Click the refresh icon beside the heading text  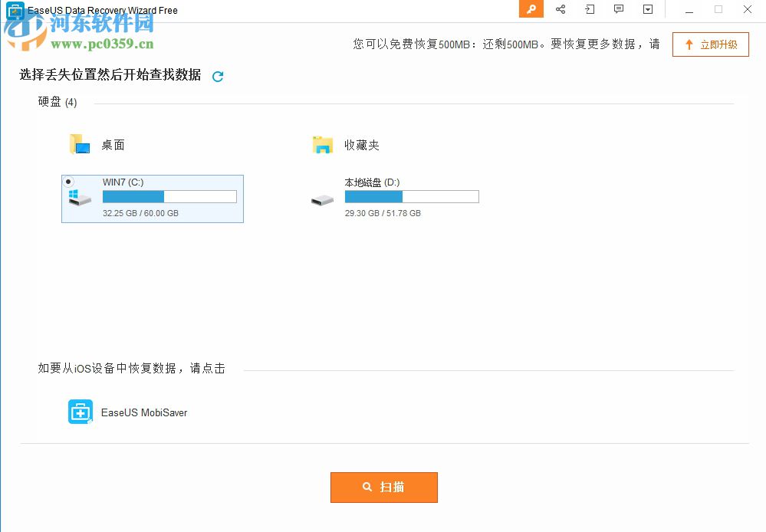(x=218, y=77)
